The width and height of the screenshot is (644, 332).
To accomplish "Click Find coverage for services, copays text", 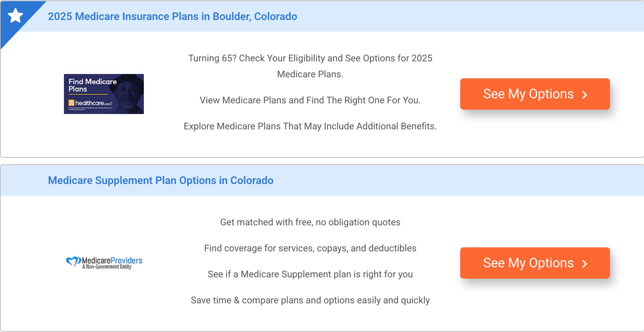I will 310,248.
